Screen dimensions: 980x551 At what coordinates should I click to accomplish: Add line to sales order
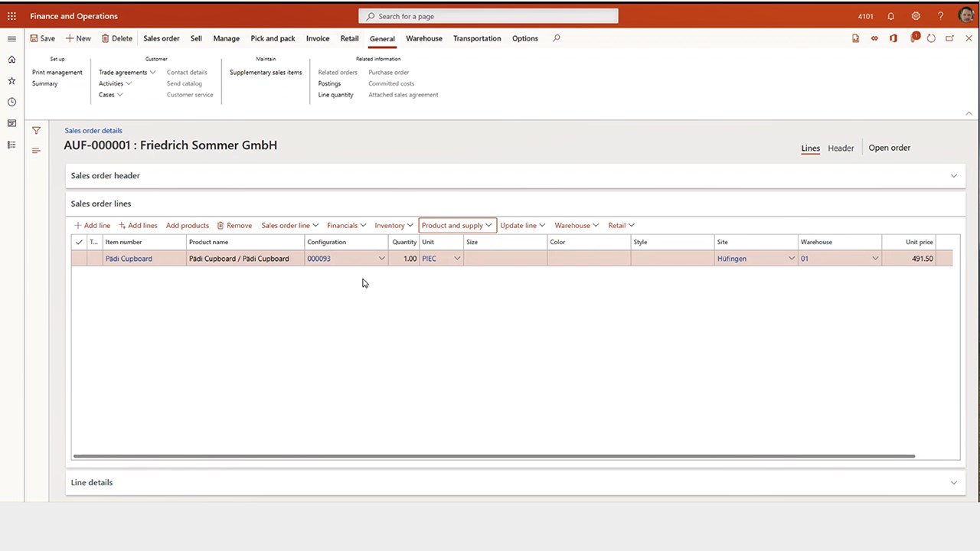click(92, 226)
